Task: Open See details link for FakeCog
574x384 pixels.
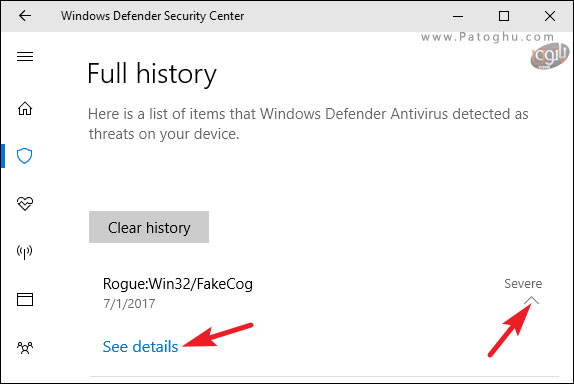Action: 140,347
